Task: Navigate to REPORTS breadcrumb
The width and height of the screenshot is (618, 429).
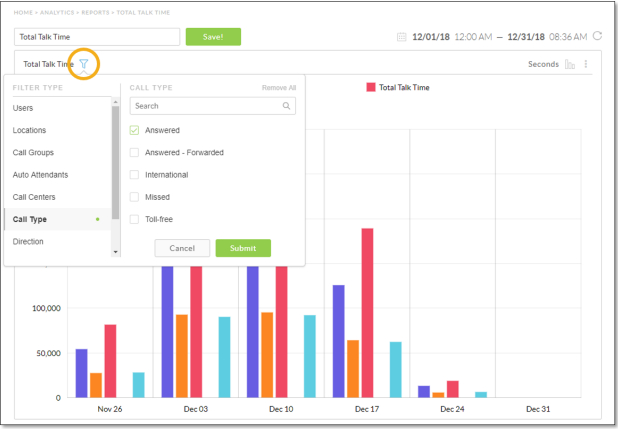Action: coord(95,13)
